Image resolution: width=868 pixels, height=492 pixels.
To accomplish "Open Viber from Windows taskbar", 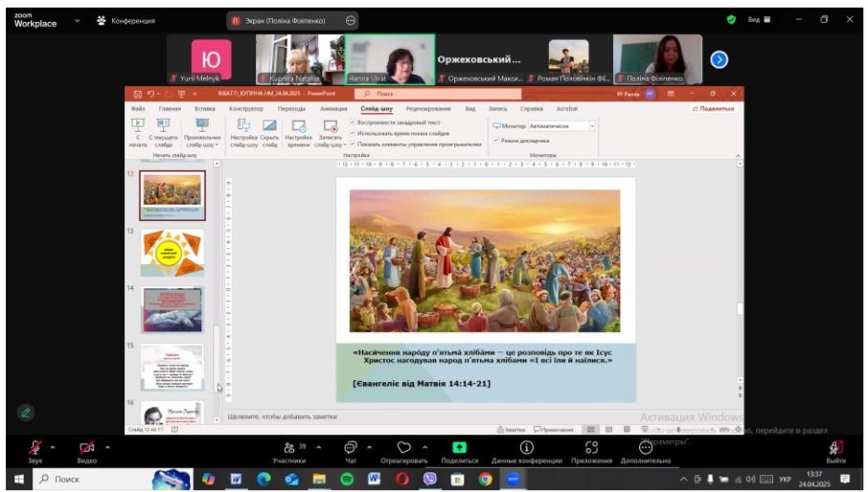I will tap(430, 480).
